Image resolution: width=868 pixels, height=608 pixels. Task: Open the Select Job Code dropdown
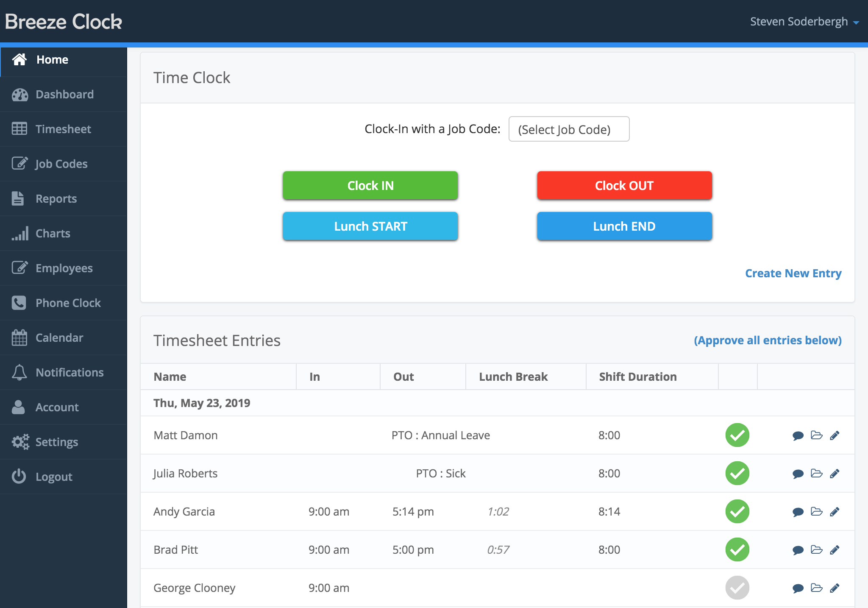569,129
